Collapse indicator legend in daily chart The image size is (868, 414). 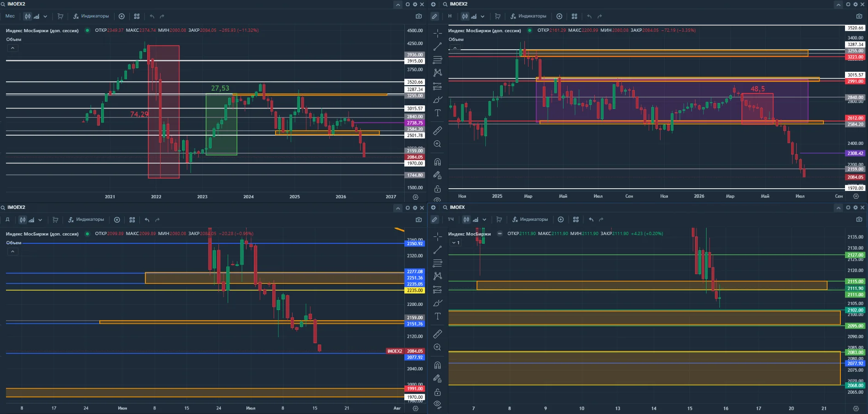point(12,251)
